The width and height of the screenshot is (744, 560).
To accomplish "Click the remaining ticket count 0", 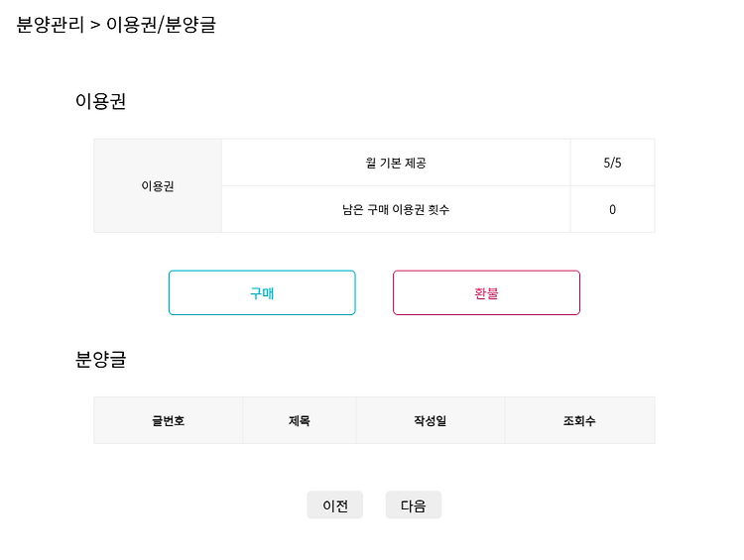I will 613,209.
